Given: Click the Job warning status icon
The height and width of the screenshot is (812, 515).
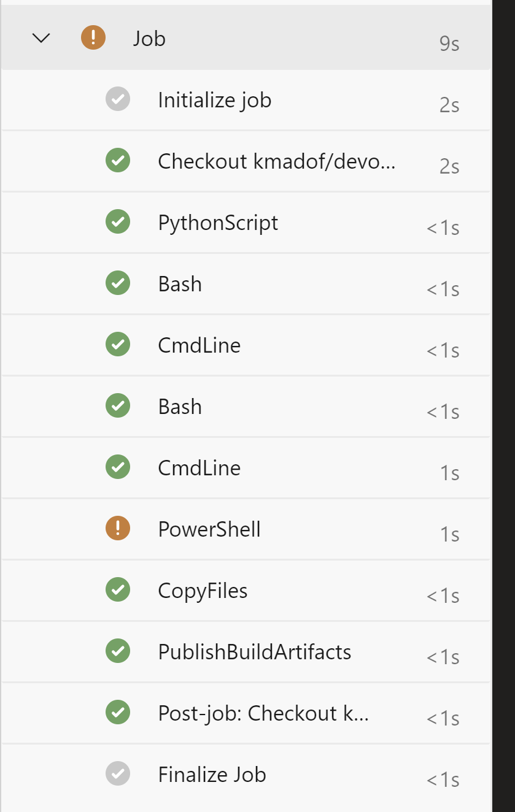Looking at the screenshot, I should click(93, 38).
